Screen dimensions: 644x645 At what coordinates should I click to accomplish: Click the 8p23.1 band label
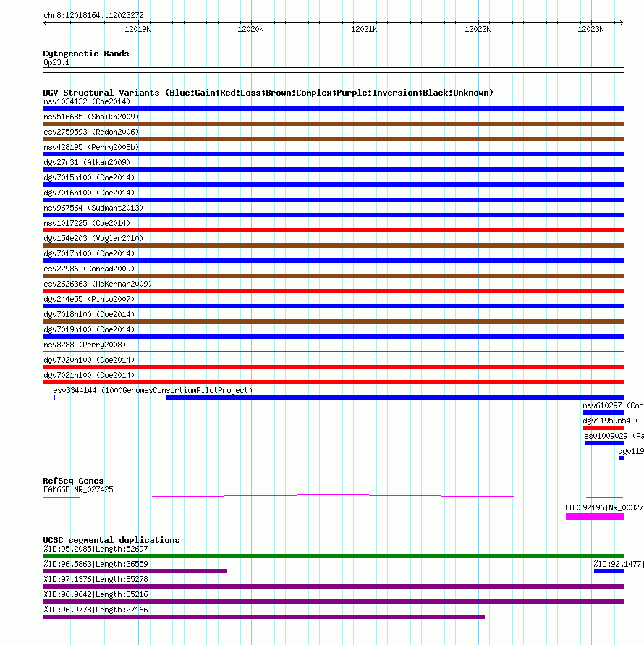click(56, 62)
